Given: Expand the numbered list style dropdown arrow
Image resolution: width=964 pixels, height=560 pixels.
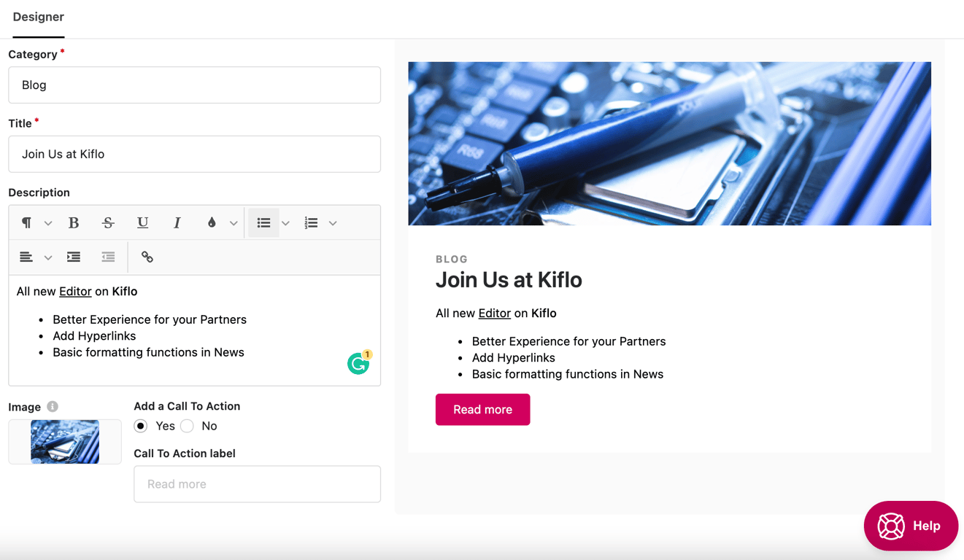Looking at the screenshot, I should pos(333,223).
